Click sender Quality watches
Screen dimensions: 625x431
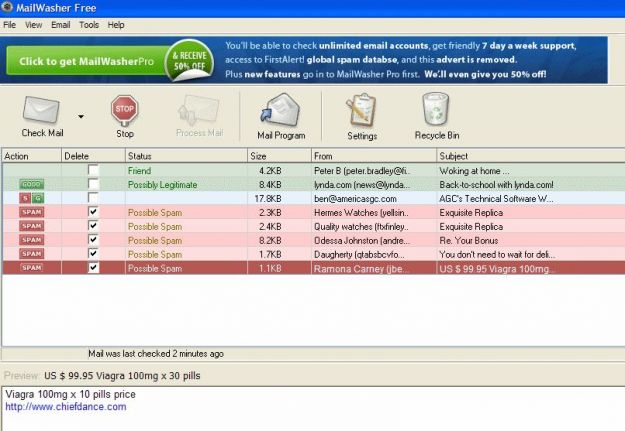(361, 226)
